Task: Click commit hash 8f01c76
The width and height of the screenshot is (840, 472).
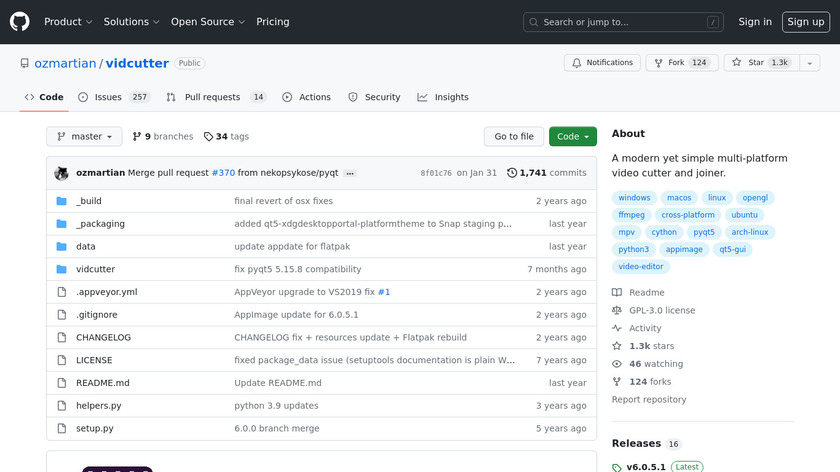Action: (436, 173)
